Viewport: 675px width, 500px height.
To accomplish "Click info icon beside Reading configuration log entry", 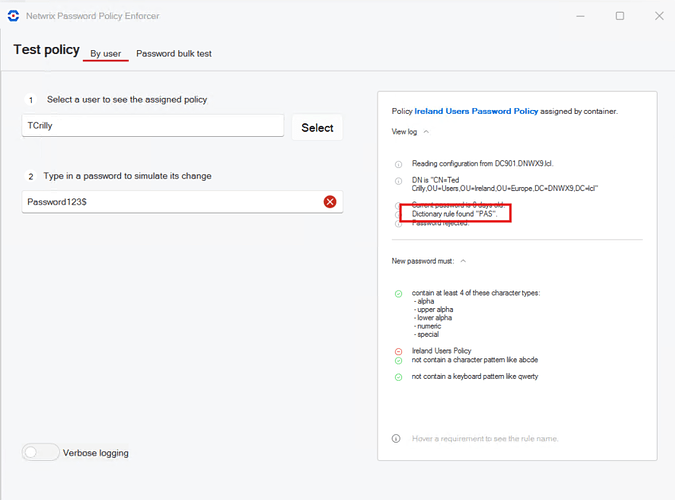I will point(398,163).
